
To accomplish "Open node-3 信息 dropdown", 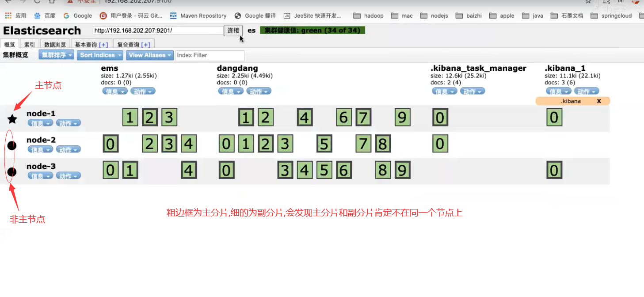I will [x=40, y=176].
